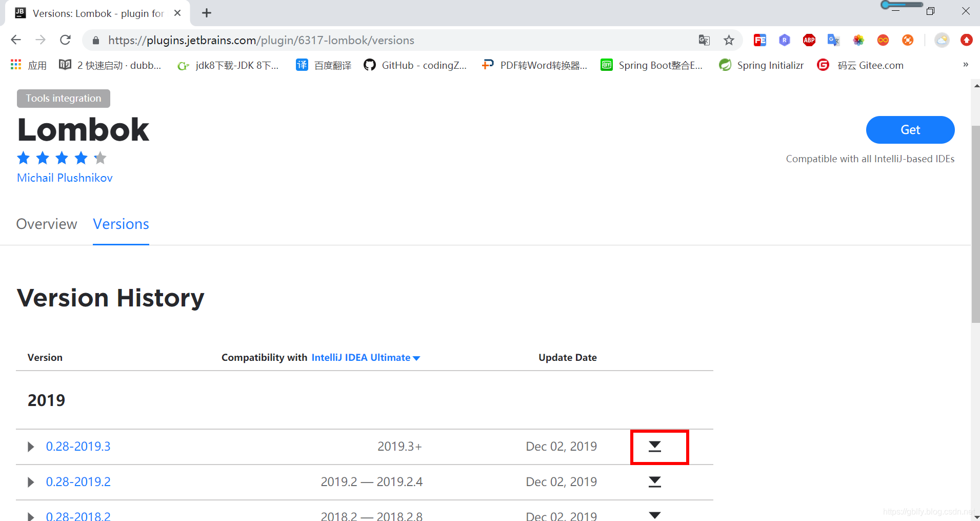Click the 2019 year group heading
The width and height of the screenshot is (980, 521).
coord(47,400)
